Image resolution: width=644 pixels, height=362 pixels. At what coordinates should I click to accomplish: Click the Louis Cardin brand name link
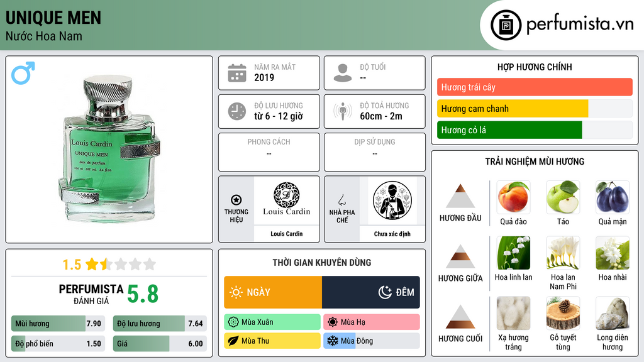(286, 234)
